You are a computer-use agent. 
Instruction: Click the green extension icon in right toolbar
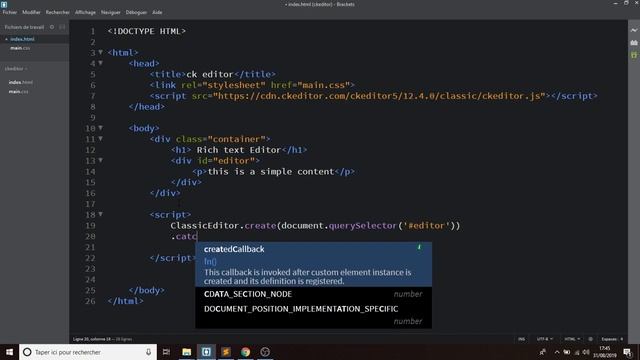point(633,54)
